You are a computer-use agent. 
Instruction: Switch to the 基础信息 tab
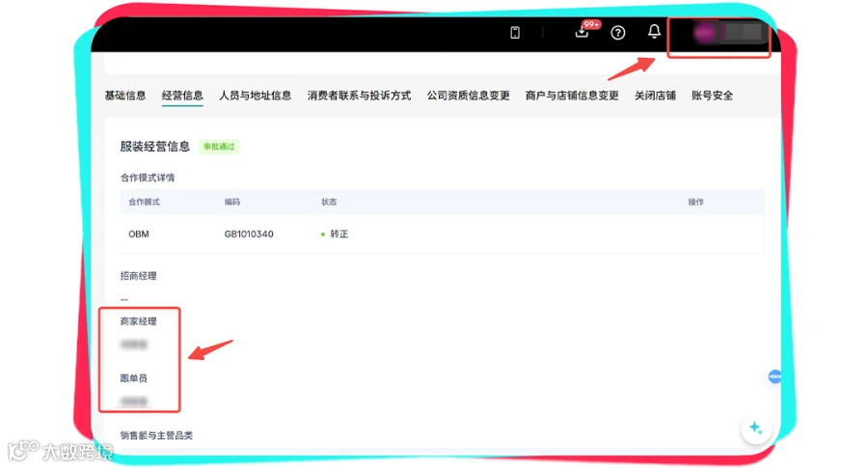click(125, 96)
